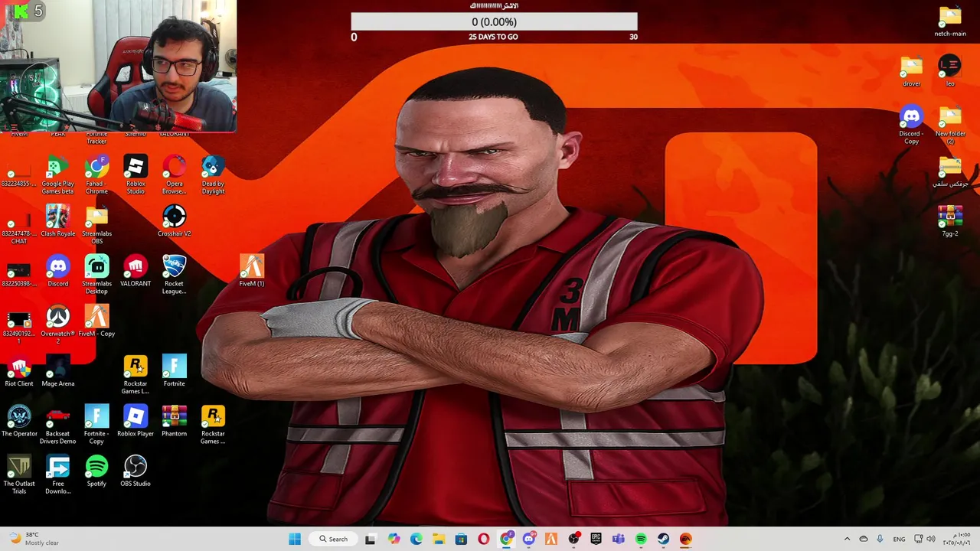Screen dimensions: 980x551
Task: Switch to Chrome on the taskbar
Action: (506, 539)
